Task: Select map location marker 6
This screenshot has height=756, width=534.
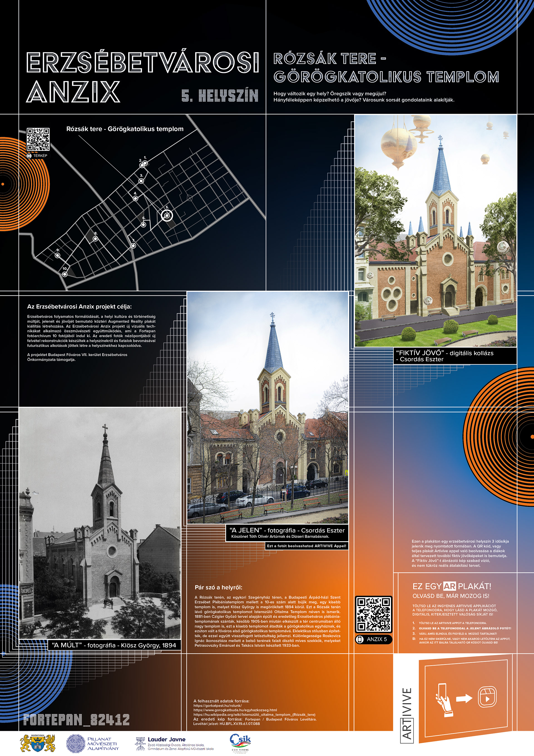Action: 144,224
